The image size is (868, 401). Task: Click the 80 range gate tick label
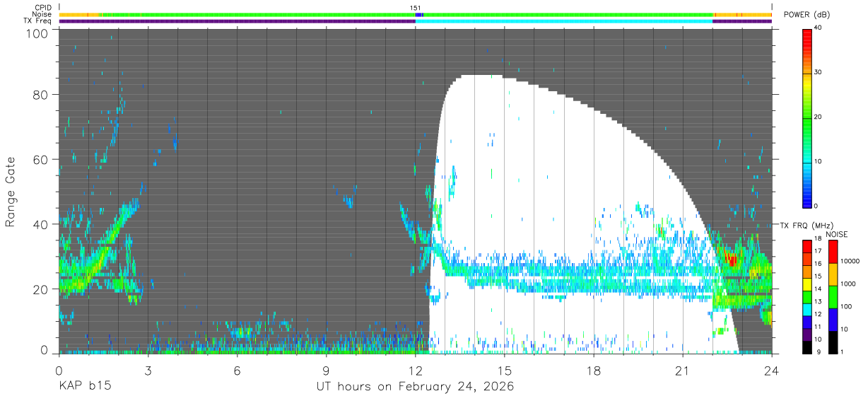(x=41, y=94)
